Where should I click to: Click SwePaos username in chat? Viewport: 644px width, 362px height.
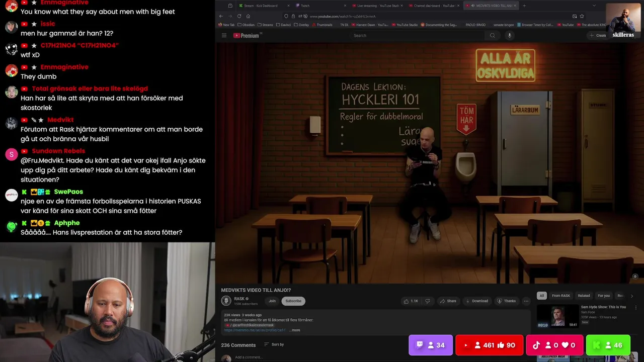click(x=68, y=192)
